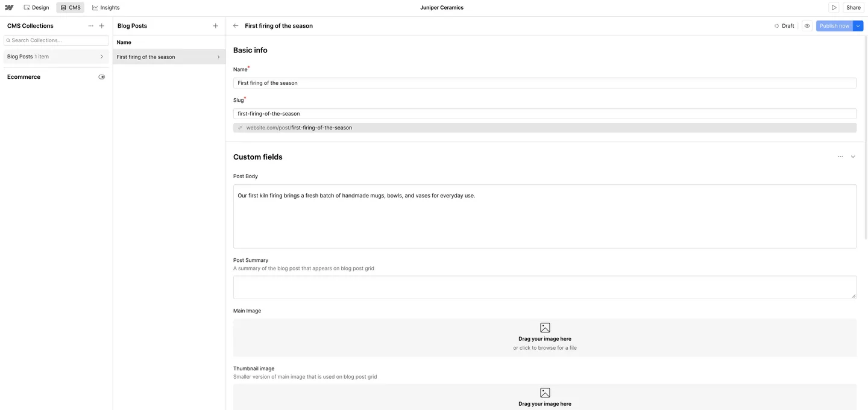Image resolution: width=868 pixels, height=410 pixels.
Task: Add a new Blog Posts item
Action: click(x=215, y=26)
